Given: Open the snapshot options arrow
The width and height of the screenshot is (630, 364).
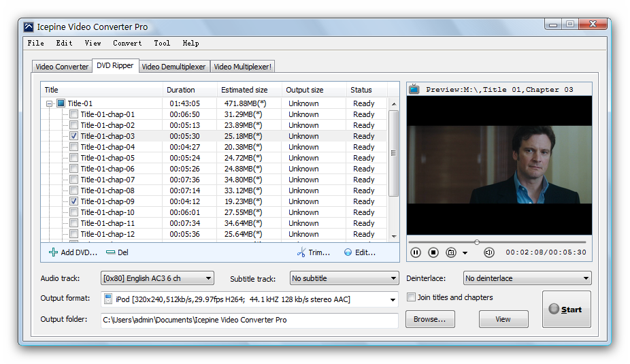Looking at the screenshot, I should [465, 252].
